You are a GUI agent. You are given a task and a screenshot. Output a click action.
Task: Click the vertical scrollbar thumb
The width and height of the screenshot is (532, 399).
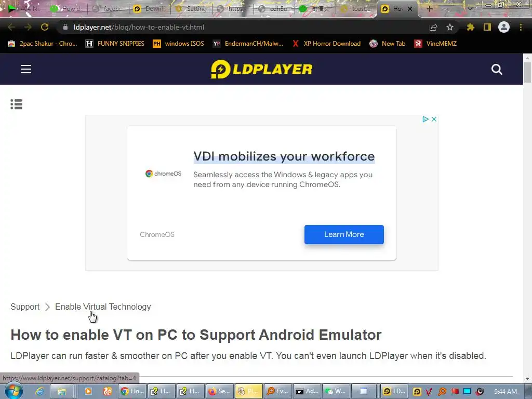click(x=527, y=72)
